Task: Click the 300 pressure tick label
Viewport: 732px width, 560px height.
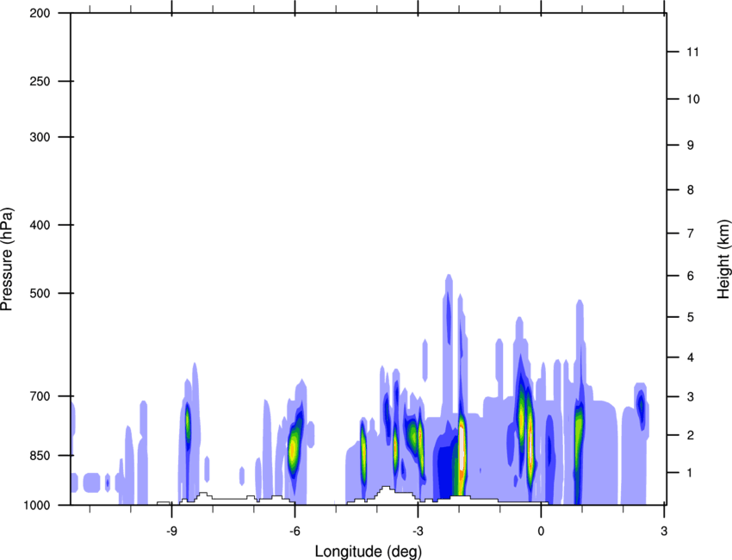Action: (40, 137)
